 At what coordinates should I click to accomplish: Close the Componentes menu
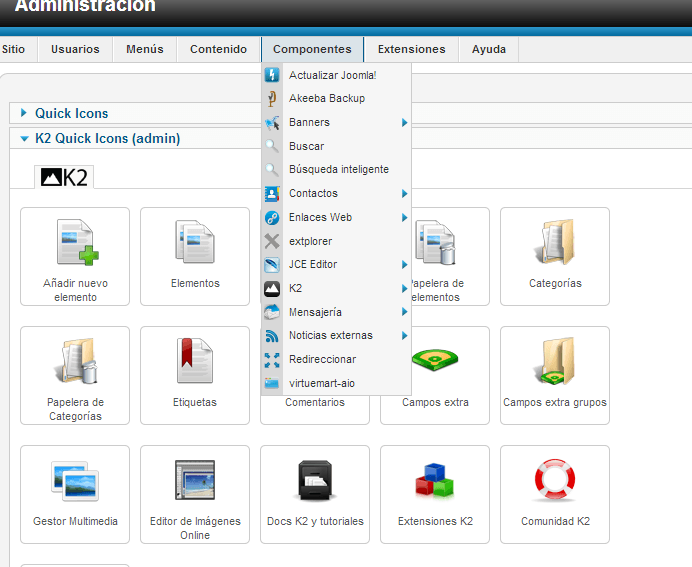pyautogui.click(x=312, y=49)
